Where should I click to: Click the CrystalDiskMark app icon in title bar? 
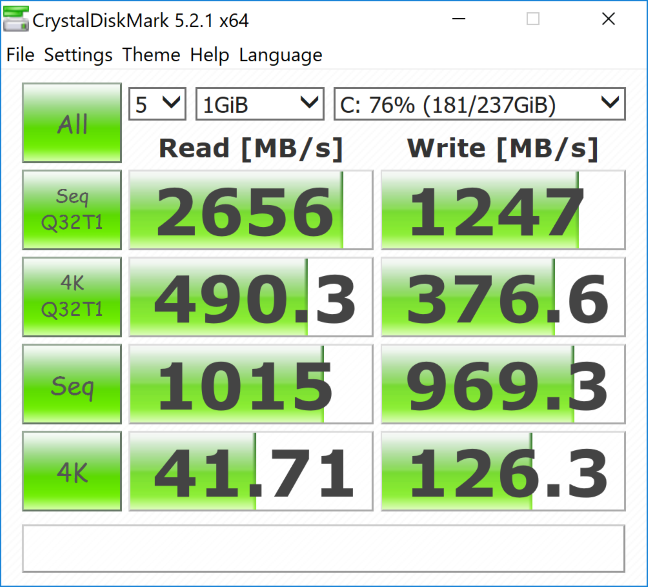tap(16, 19)
